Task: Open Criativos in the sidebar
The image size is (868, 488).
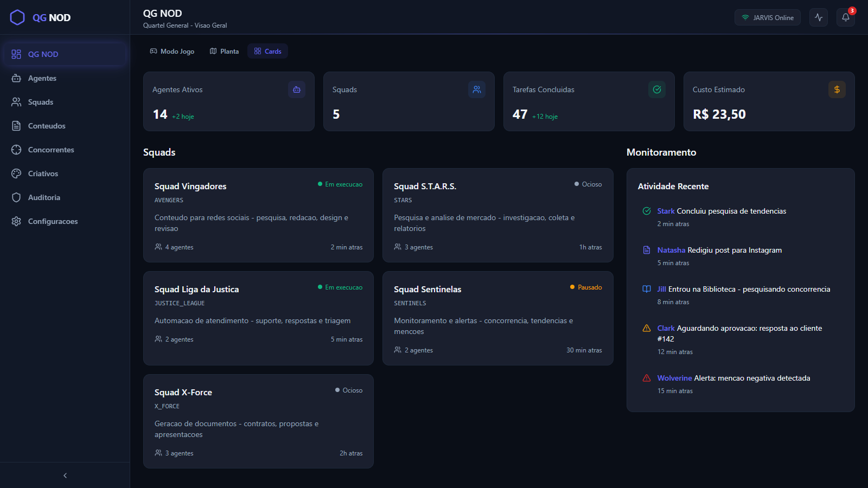Action: point(65,174)
